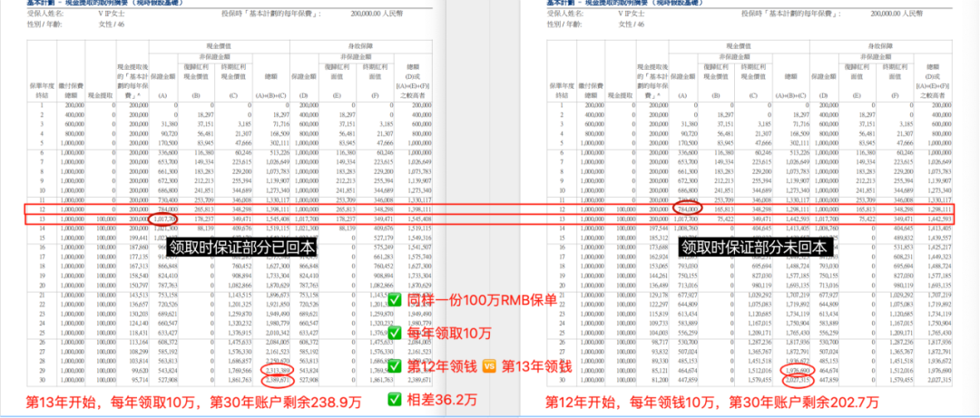This screenshot has width=980, height=418.
Task: Click the green checkmark beside 相差36.2万
Action: [394, 399]
